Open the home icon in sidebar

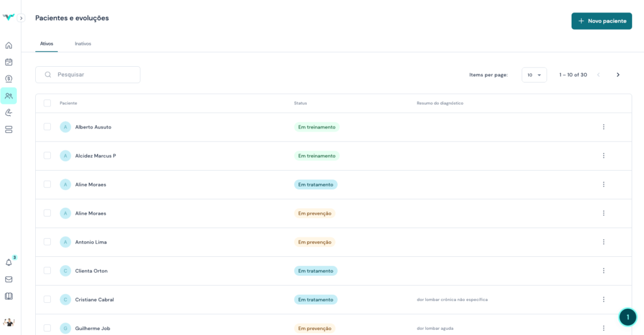point(9,45)
